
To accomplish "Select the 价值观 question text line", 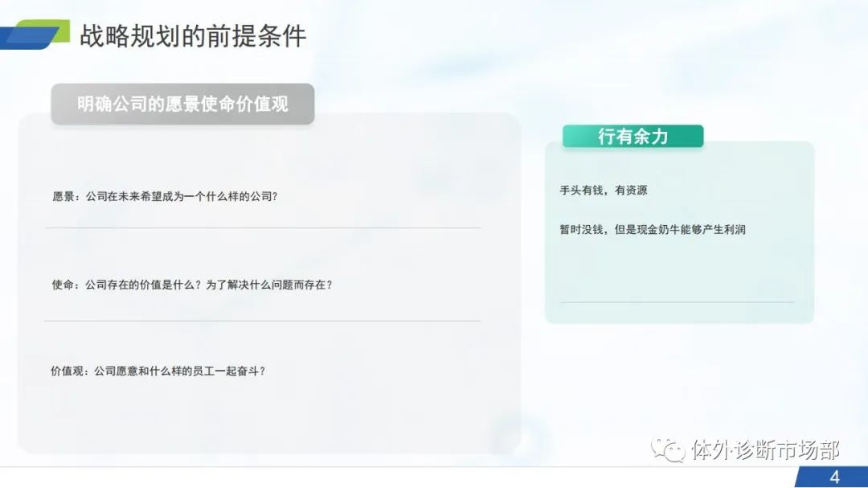I will click(158, 371).
